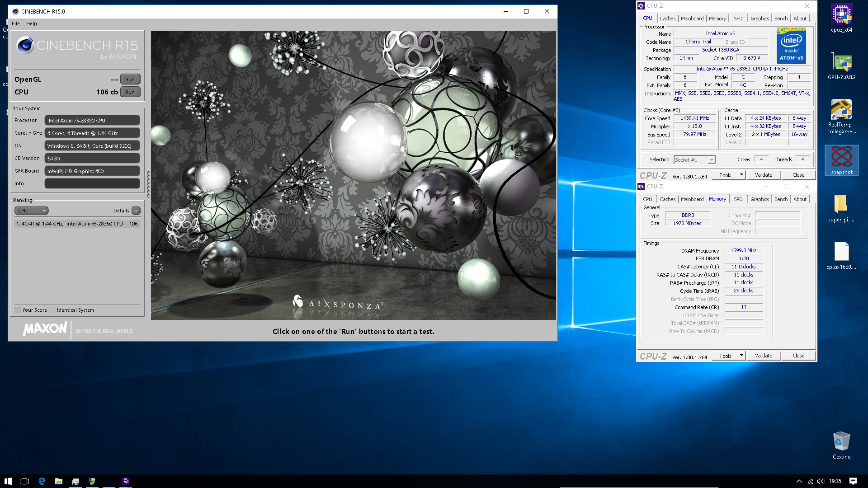
Task: Click the Intel Atom x5 logo in CPU-Z
Action: tap(791, 46)
